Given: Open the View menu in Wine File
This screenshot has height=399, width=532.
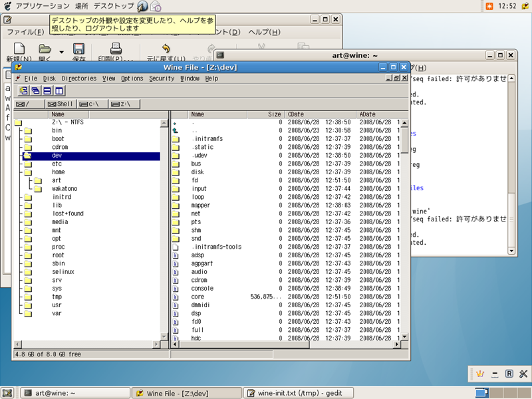Looking at the screenshot, I should click(x=109, y=78).
